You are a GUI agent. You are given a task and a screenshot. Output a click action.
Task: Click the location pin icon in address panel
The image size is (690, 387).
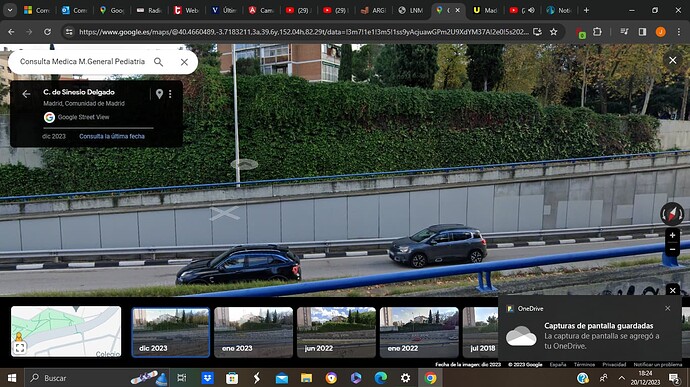point(159,93)
